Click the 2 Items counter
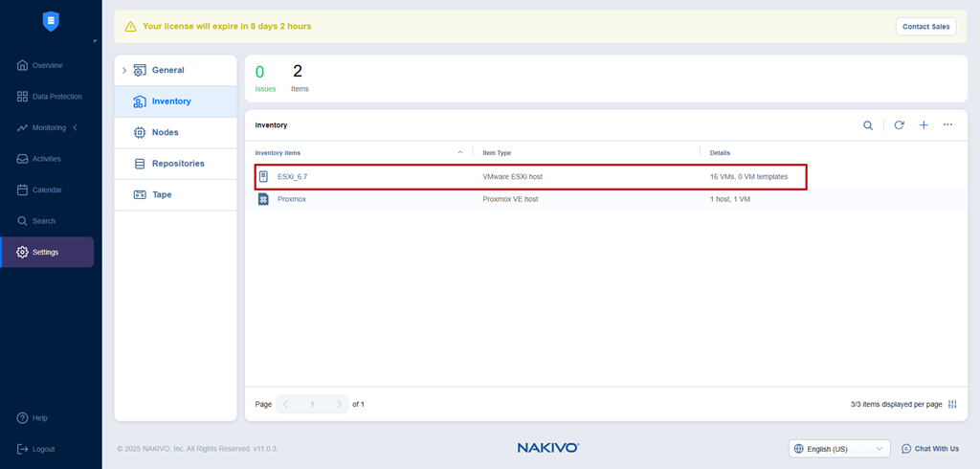The width and height of the screenshot is (980, 469). coord(300,78)
